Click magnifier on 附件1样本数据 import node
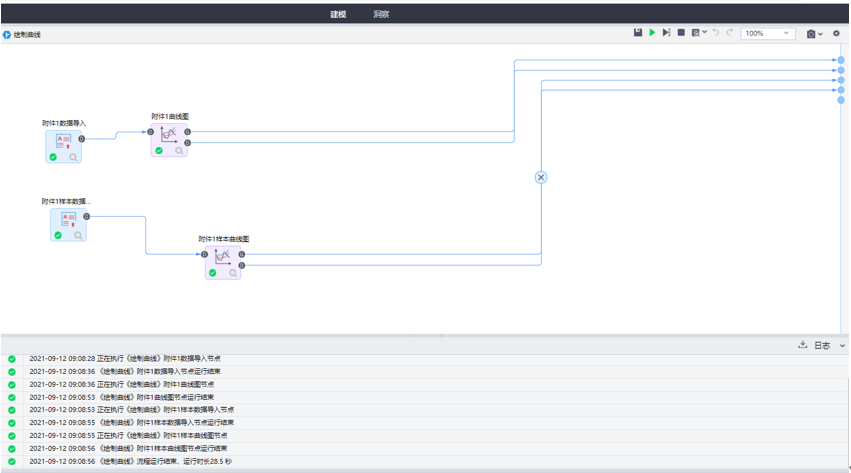851x473 pixels. point(78,235)
